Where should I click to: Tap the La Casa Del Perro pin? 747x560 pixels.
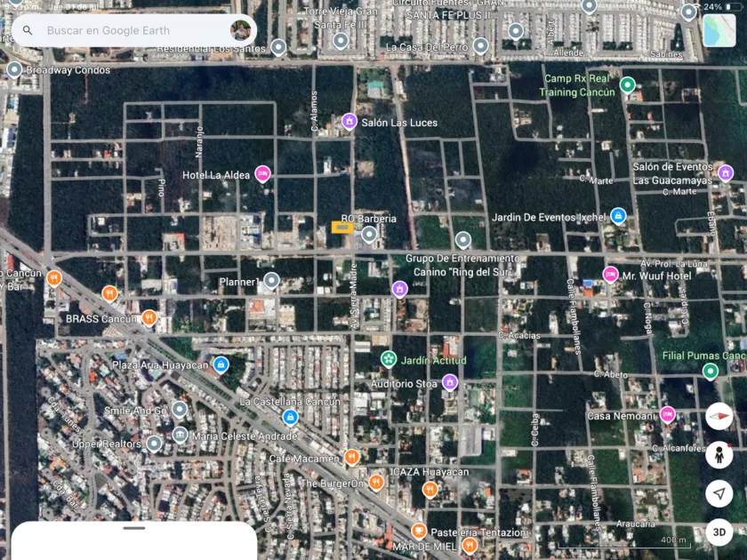click(481, 46)
